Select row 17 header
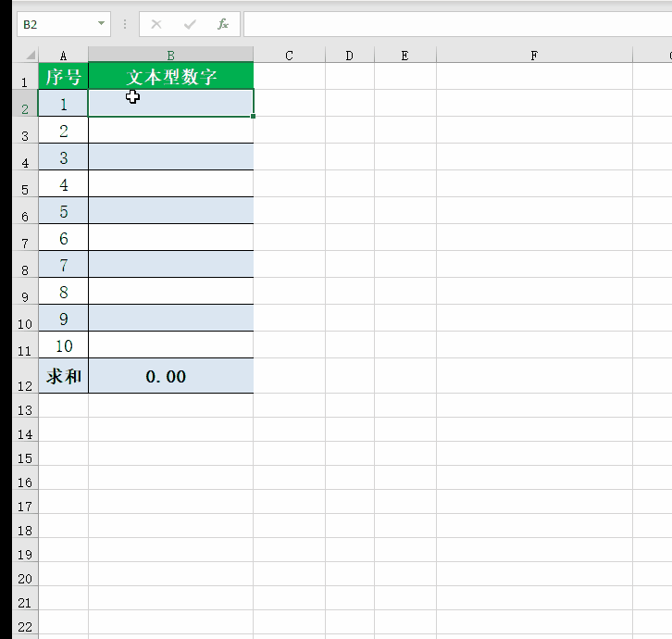Screen dimensions: 672x639 tap(25, 502)
